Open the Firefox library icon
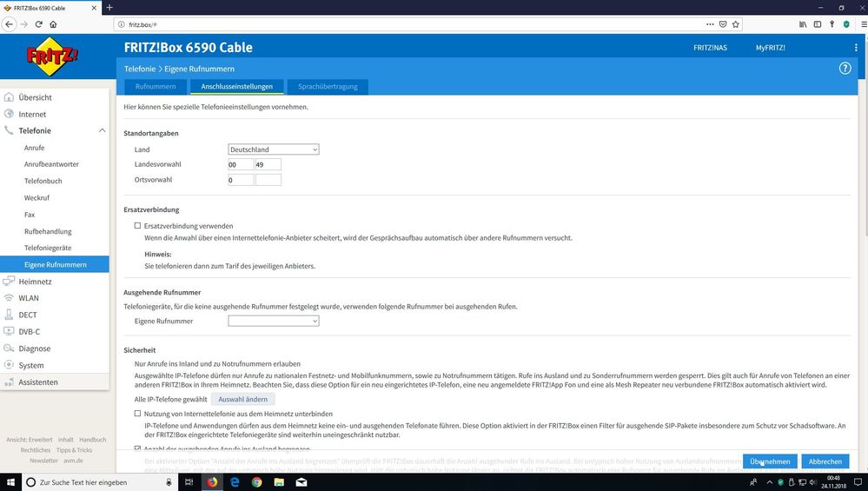Viewport: 868px width, 491px height. [x=803, y=24]
